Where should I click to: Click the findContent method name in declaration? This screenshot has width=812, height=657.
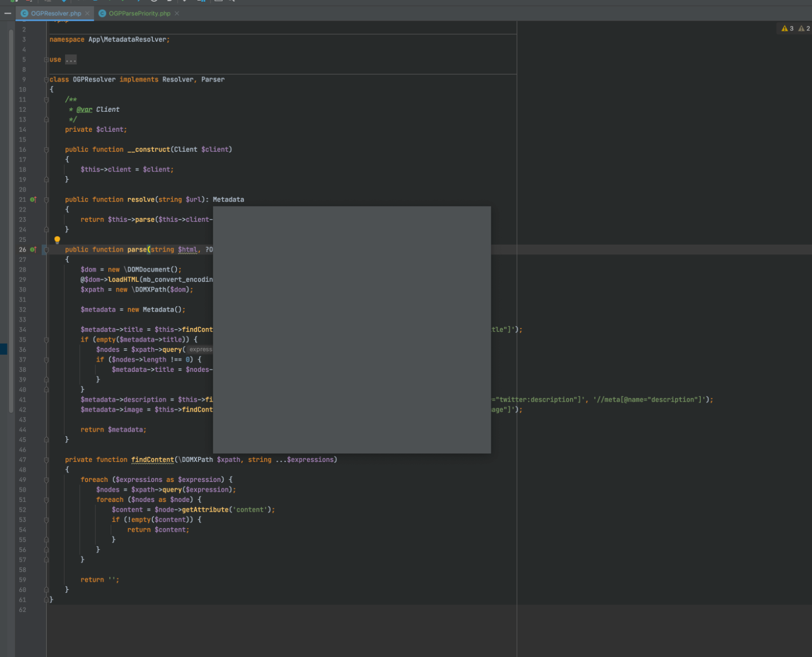(152, 460)
